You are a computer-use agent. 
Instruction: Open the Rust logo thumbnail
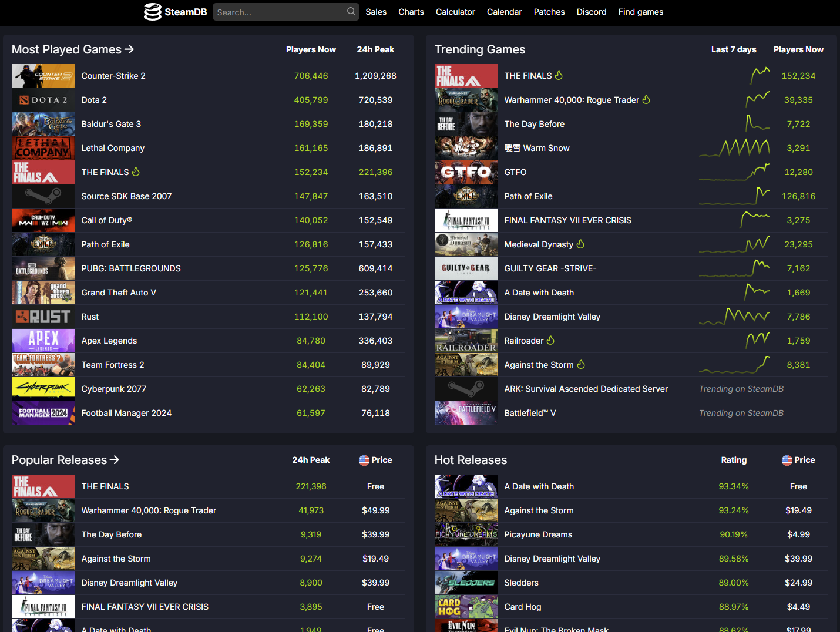tap(43, 317)
